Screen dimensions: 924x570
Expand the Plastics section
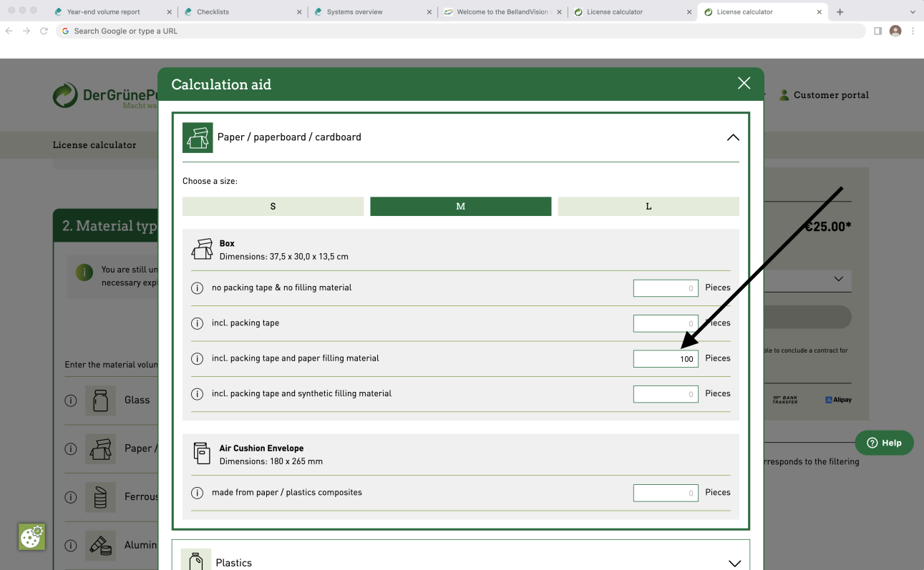pos(733,563)
